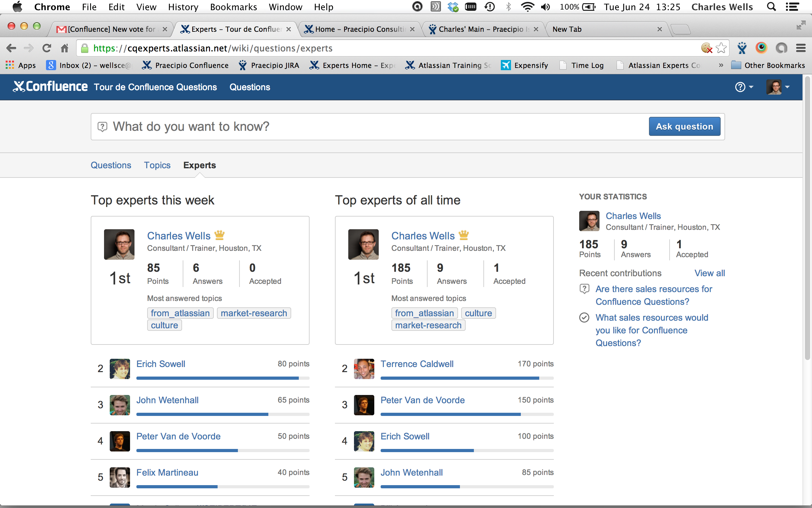Image resolution: width=812 pixels, height=508 pixels.
Task: Click the colorful circle extension icon
Action: pyautogui.click(x=761, y=48)
